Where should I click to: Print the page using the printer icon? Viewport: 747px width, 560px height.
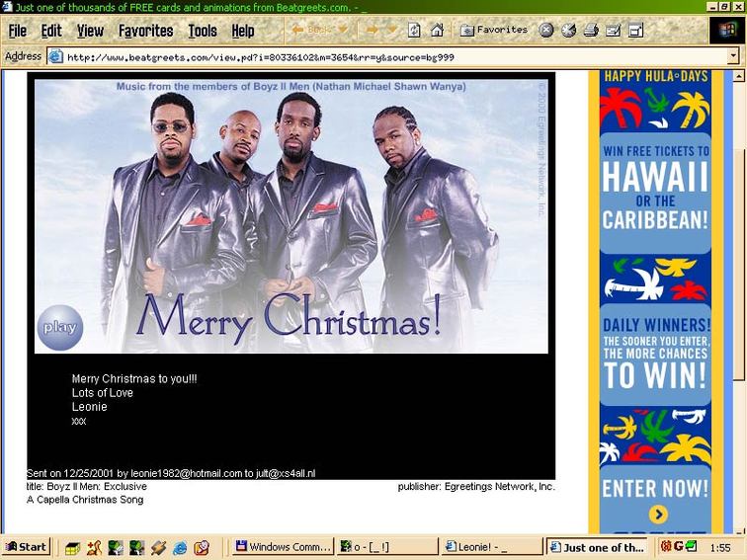point(591,31)
